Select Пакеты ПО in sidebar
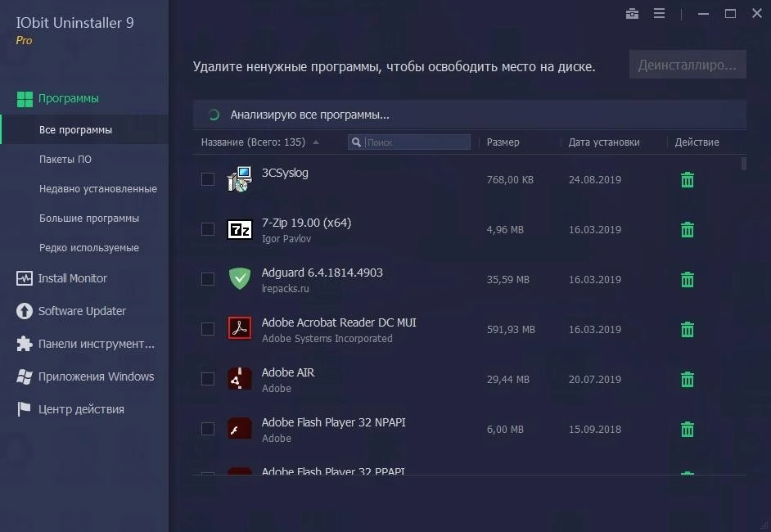Image resolution: width=771 pixels, height=532 pixels. pyautogui.click(x=65, y=160)
